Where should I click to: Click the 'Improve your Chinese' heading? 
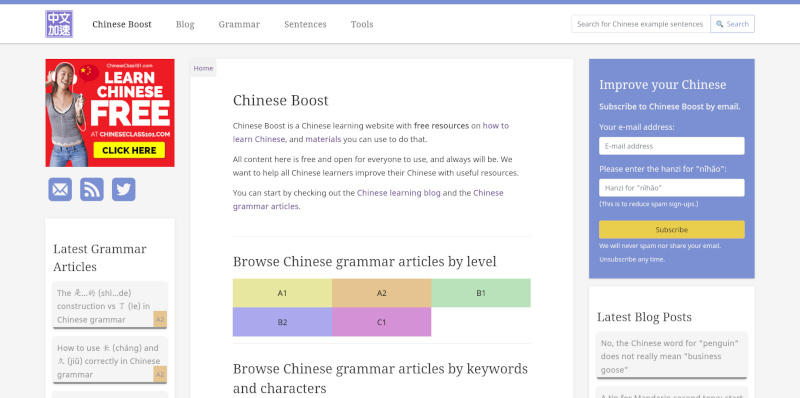[x=662, y=85]
